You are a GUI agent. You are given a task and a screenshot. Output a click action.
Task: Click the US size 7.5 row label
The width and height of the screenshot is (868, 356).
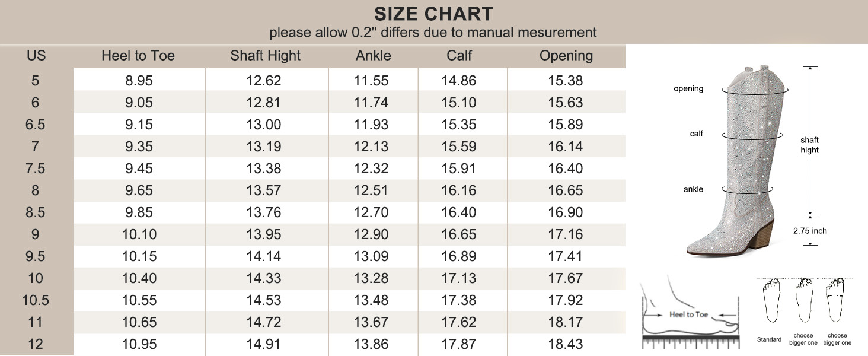pos(36,169)
